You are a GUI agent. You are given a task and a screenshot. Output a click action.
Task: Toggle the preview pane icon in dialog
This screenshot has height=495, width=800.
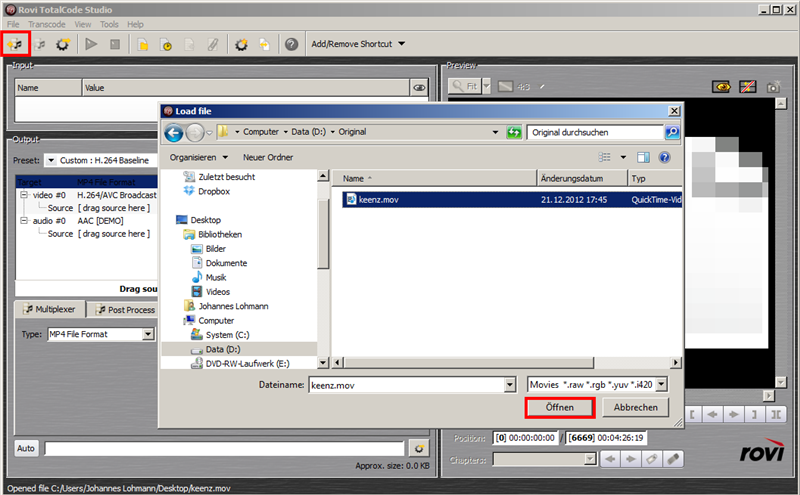tap(643, 157)
